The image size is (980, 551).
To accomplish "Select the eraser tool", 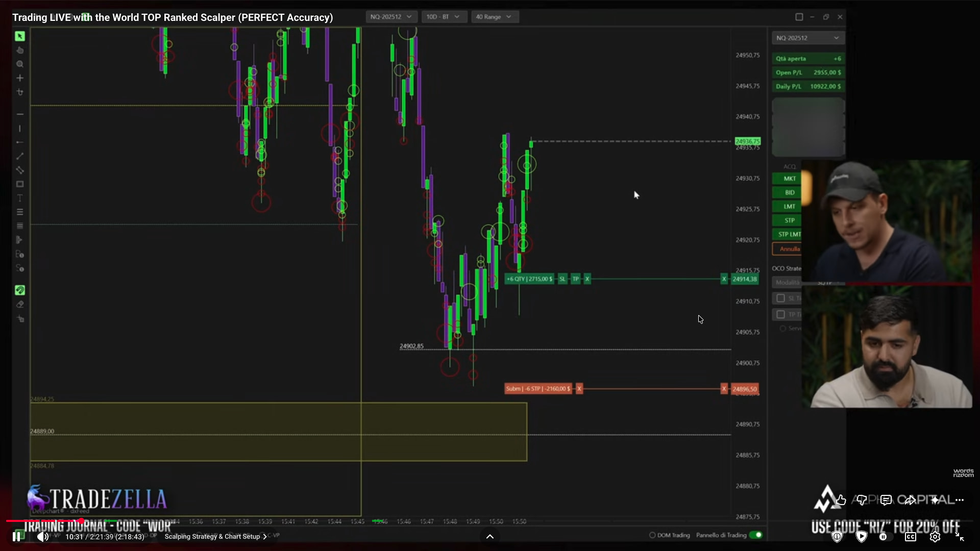I will [20, 305].
